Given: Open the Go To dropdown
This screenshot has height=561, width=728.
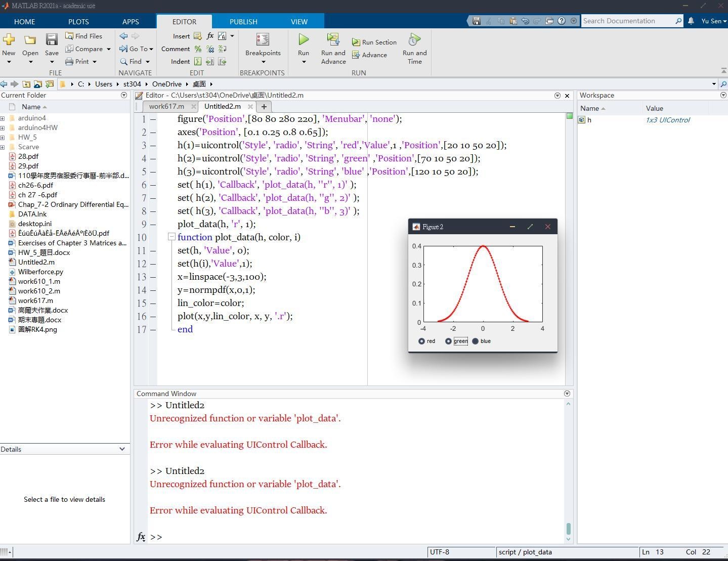Looking at the screenshot, I should click(137, 49).
